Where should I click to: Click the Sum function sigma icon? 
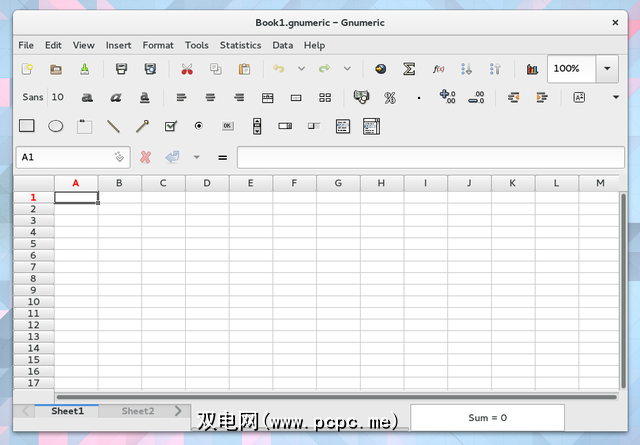point(409,69)
